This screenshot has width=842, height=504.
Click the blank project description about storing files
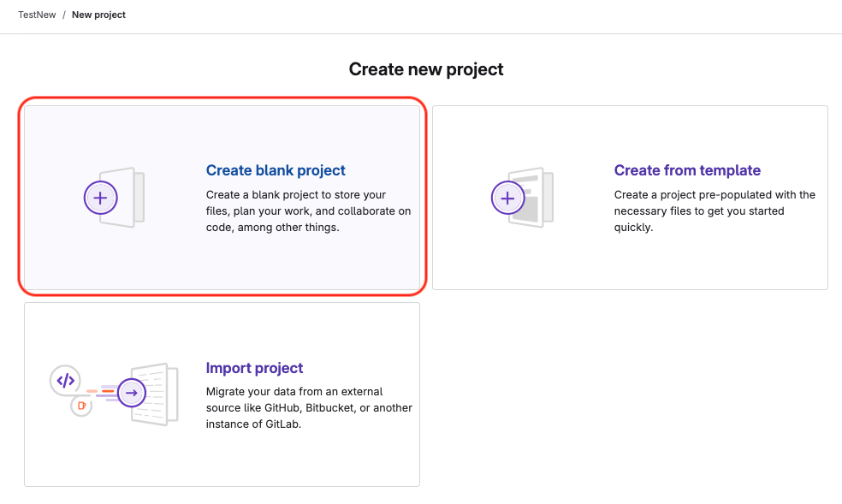pyautogui.click(x=308, y=211)
